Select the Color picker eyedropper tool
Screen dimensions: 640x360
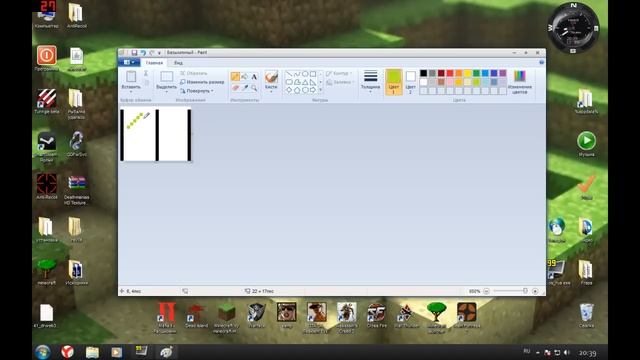click(x=244, y=87)
